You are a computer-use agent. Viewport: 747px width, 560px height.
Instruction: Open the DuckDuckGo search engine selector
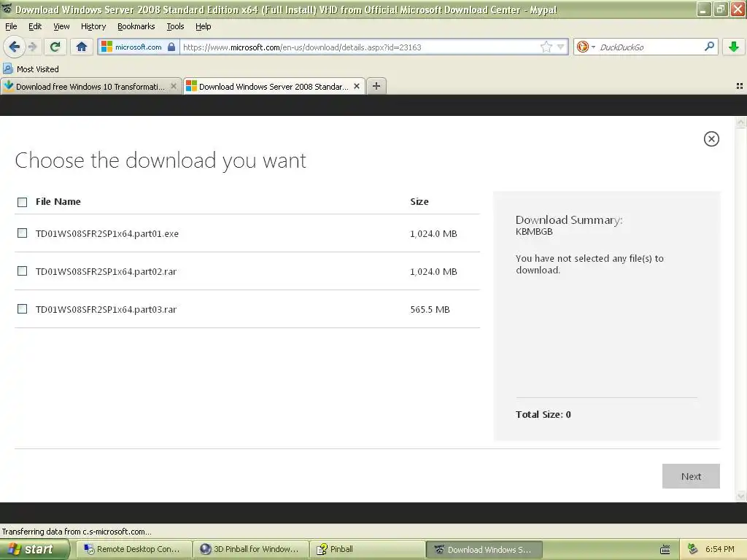586,47
